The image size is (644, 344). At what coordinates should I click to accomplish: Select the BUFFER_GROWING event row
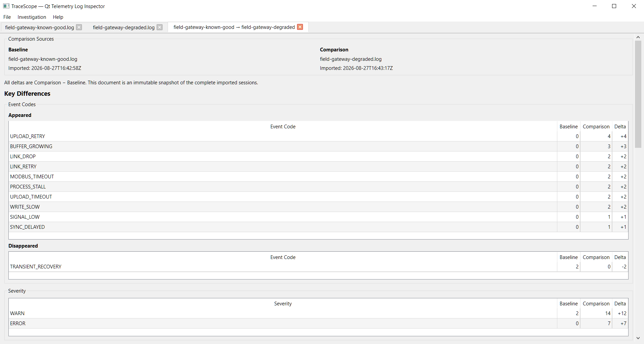coord(318,146)
